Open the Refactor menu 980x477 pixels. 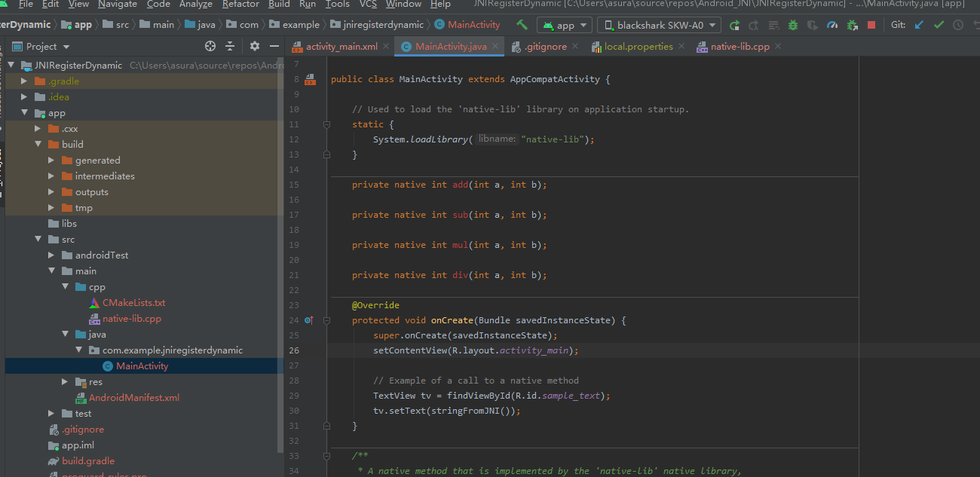coord(240,5)
